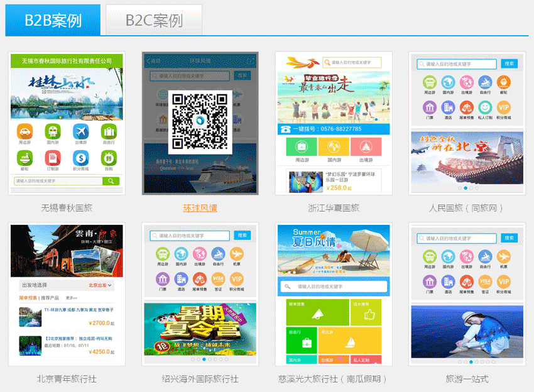Click the green 周边游 tile in 浙江华夏国旅 card

click(302, 147)
